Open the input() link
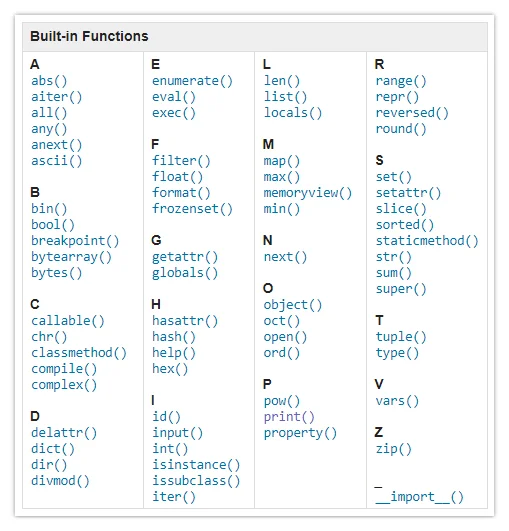 177,433
